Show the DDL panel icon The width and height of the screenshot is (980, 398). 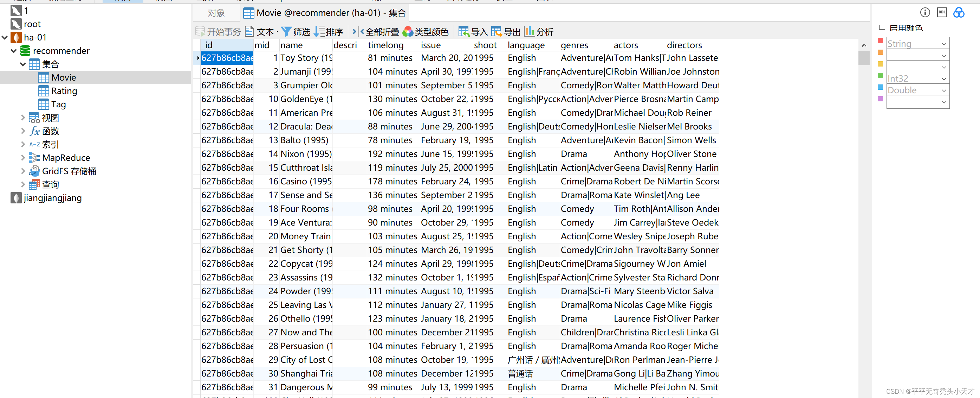click(x=942, y=12)
